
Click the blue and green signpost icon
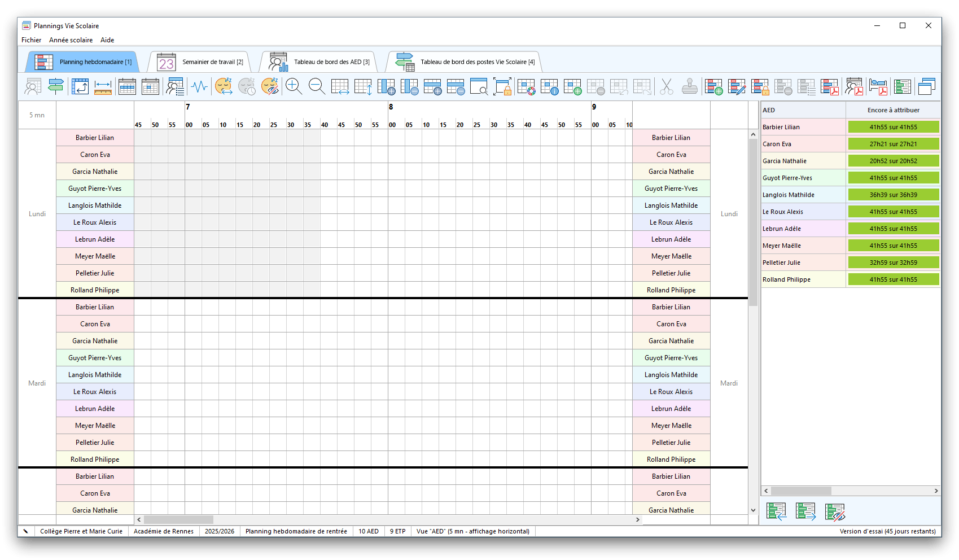pos(55,86)
